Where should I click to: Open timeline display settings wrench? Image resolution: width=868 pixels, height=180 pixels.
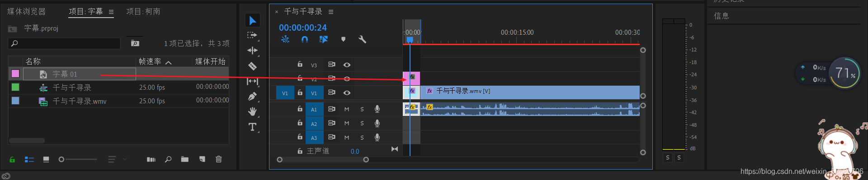click(362, 39)
